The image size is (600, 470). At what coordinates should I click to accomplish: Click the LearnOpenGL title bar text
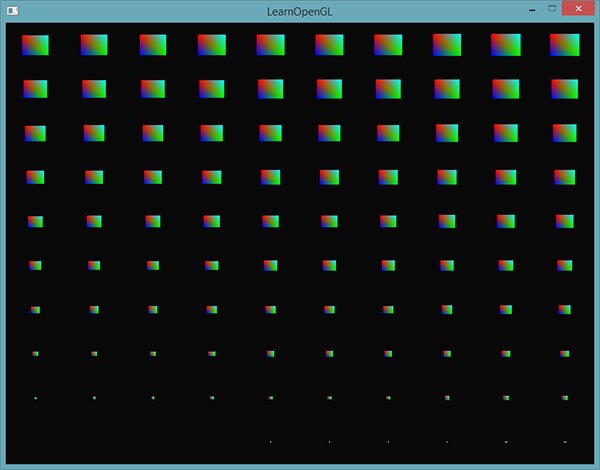(x=300, y=11)
